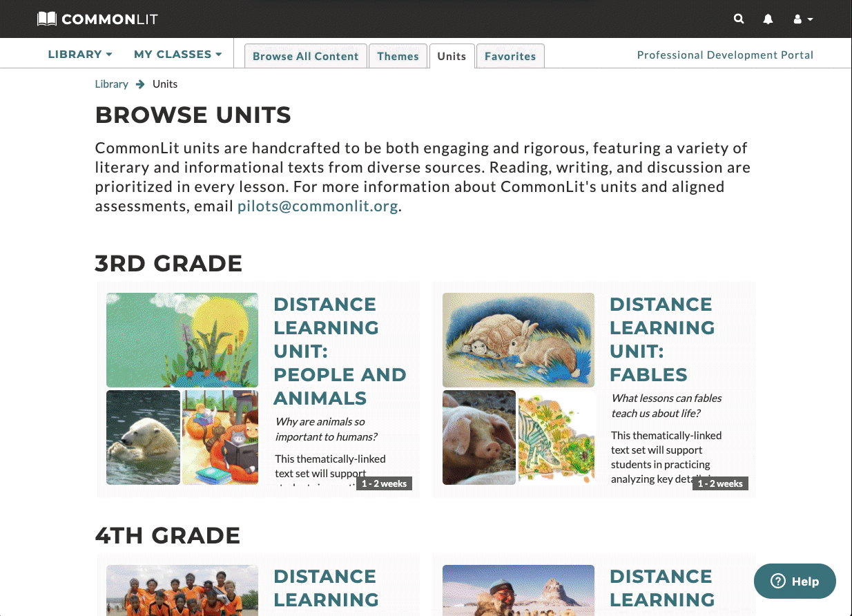Click the orange-jersey team photo thumbnail

[x=182, y=590]
